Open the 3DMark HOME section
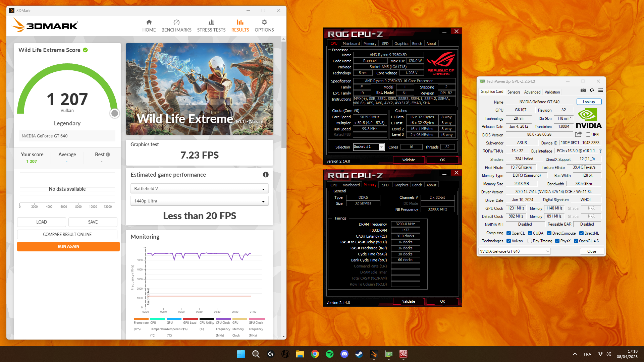The height and width of the screenshot is (362, 644). (x=149, y=26)
